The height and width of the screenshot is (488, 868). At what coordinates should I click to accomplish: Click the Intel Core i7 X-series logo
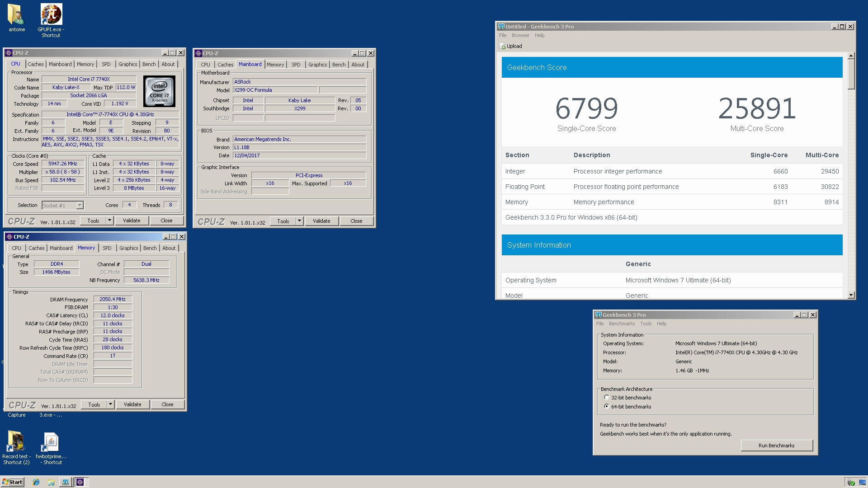coord(159,91)
